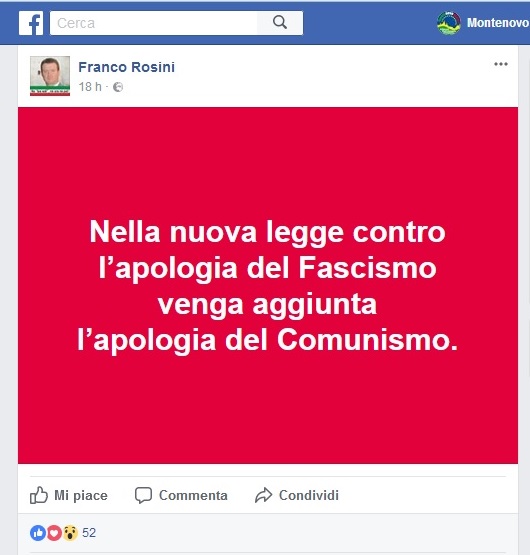Click the 18 h post timestamp
The height and width of the screenshot is (555, 530).
pyautogui.click(x=90, y=87)
